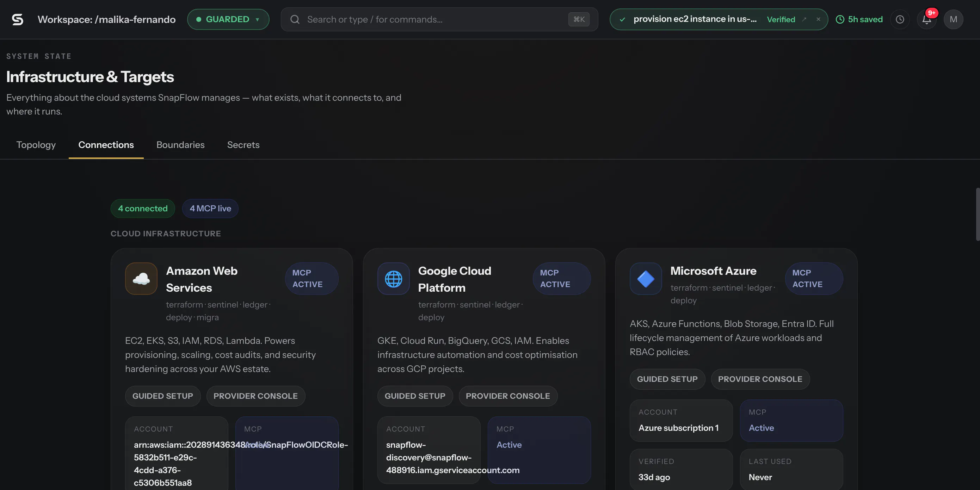Go to the Boundaries tab
Screen dimensions: 980x490
point(180,145)
